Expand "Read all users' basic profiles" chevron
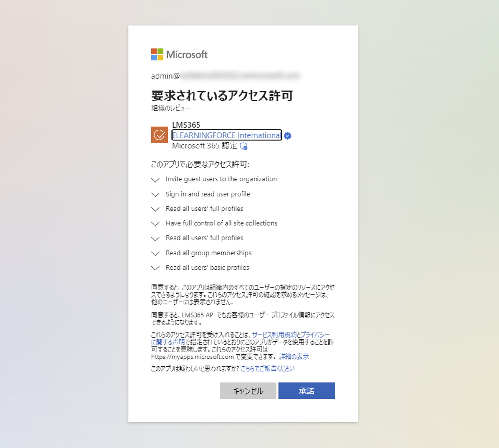499x448 pixels. [x=155, y=268]
